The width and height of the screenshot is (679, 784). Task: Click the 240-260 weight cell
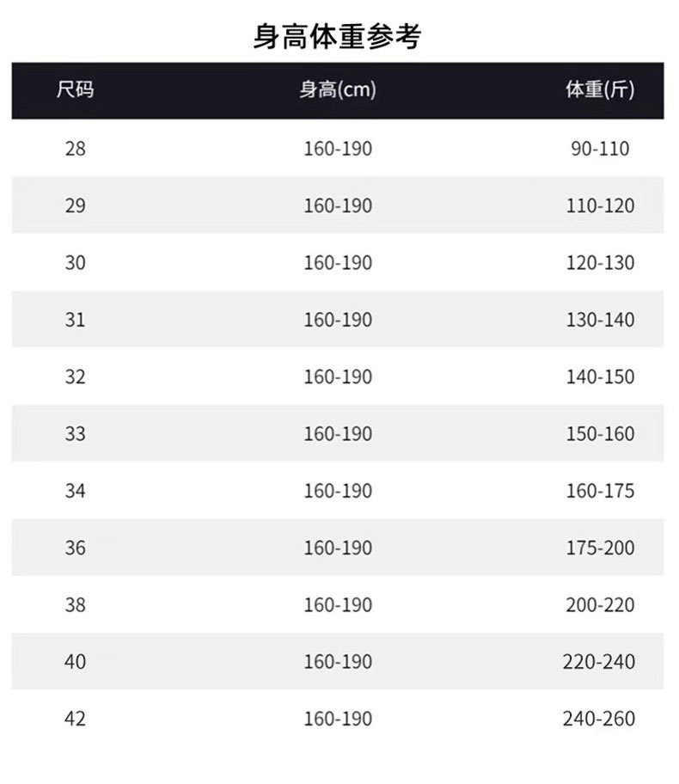pos(599,719)
